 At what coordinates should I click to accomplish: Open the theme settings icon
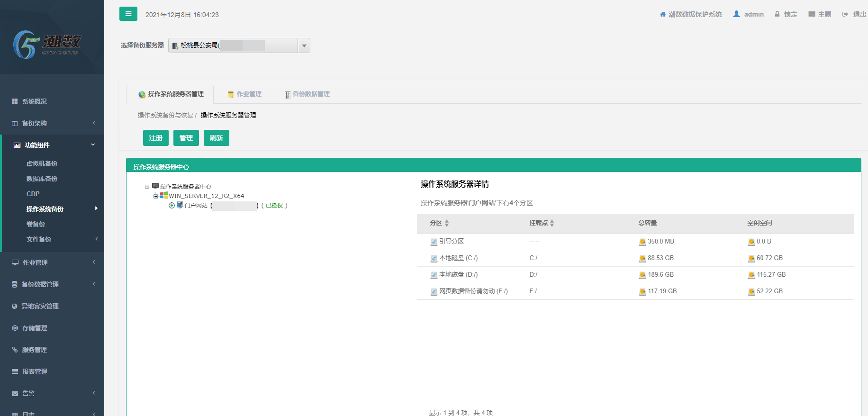tap(812, 14)
